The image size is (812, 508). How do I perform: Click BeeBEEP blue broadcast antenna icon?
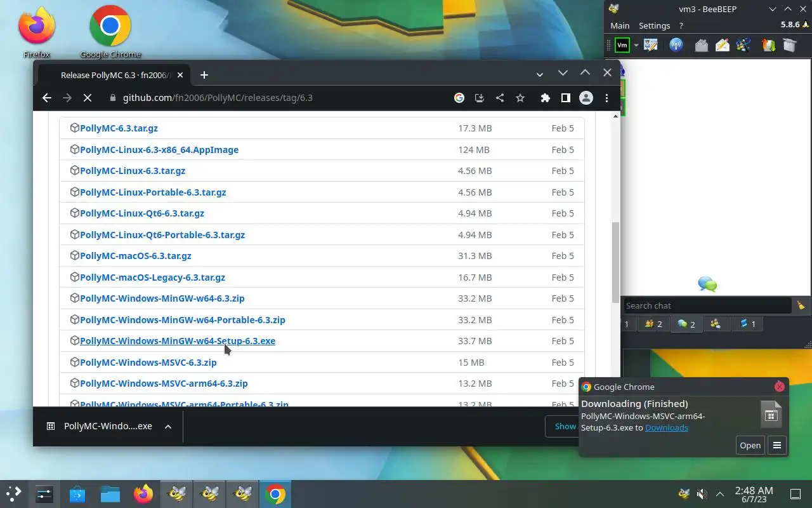[x=676, y=45]
